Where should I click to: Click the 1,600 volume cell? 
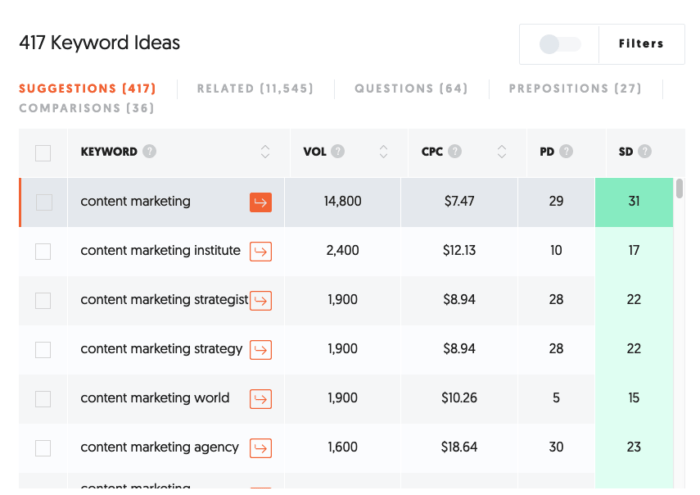point(342,447)
